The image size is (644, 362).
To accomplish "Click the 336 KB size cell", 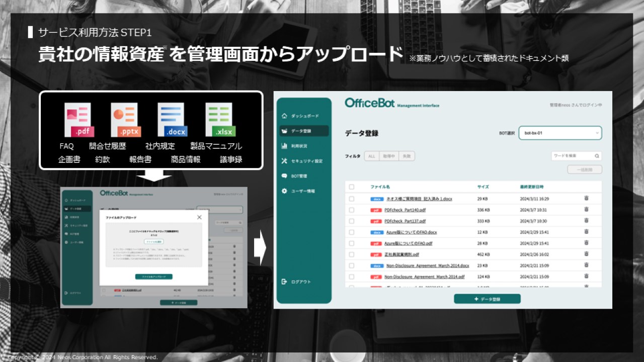I will [484, 210].
